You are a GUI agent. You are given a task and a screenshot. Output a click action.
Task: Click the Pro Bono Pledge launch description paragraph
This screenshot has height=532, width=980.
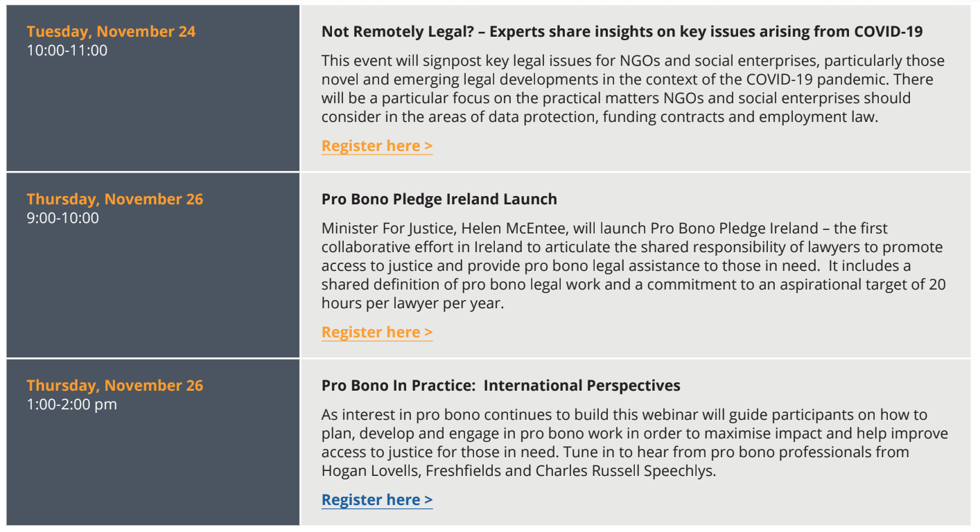pyautogui.click(x=633, y=266)
